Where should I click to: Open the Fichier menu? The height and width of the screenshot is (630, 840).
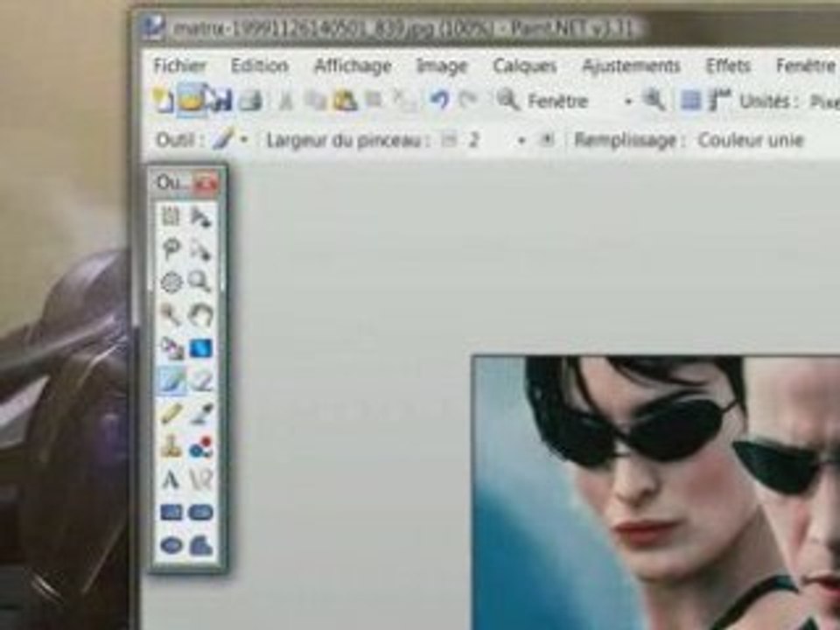click(179, 66)
